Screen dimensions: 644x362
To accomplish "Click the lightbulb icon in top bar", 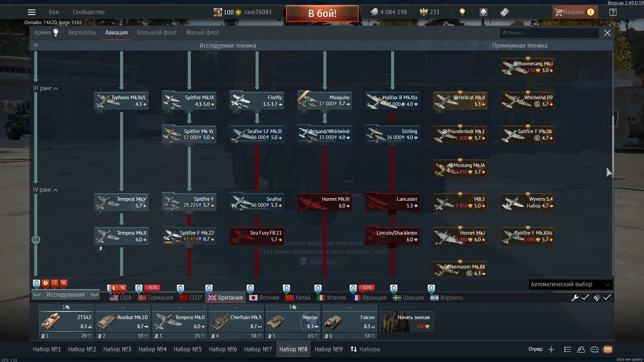I will (x=462, y=12).
